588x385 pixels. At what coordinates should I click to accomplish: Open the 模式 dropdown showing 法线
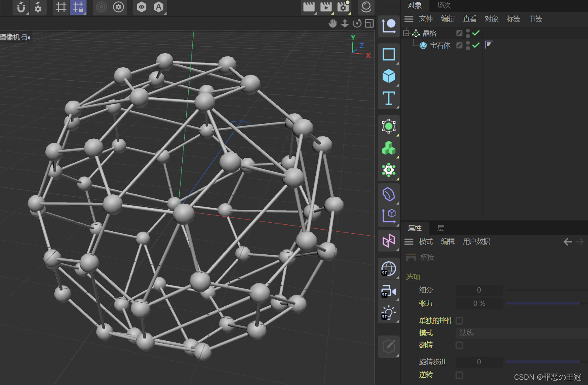(521, 333)
